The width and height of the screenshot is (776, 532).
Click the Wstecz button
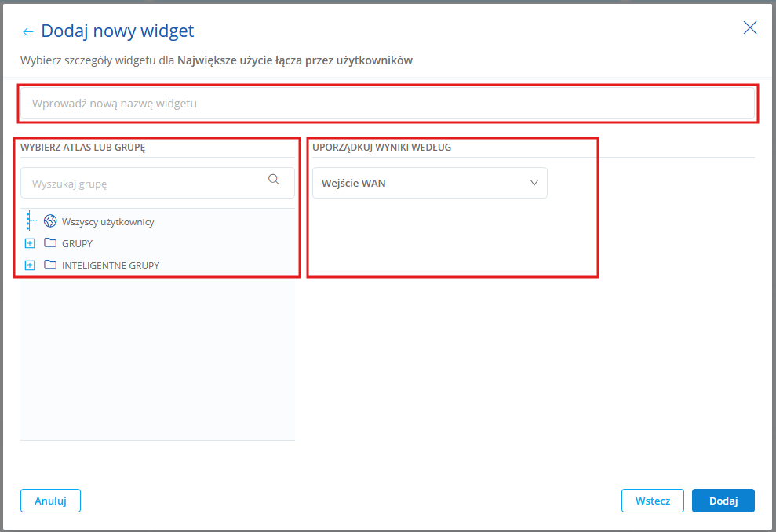(652, 501)
